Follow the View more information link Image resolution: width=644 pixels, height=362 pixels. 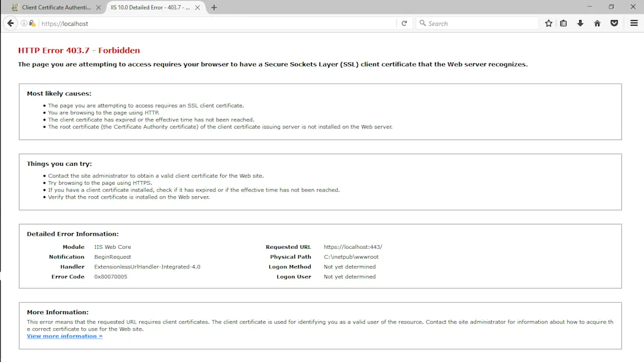coord(65,336)
